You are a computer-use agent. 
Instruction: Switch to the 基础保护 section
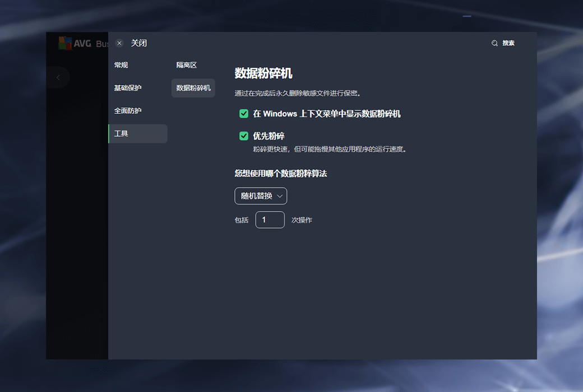pyautogui.click(x=128, y=88)
